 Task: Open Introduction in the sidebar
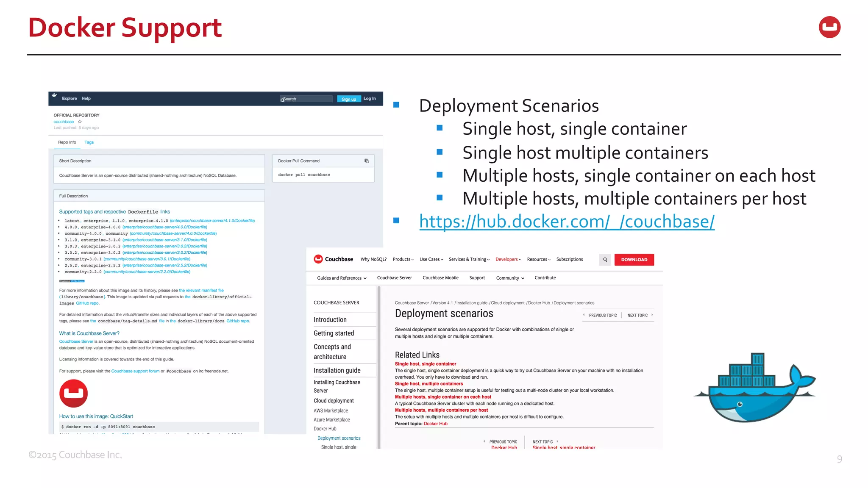pyautogui.click(x=330, y=320)
